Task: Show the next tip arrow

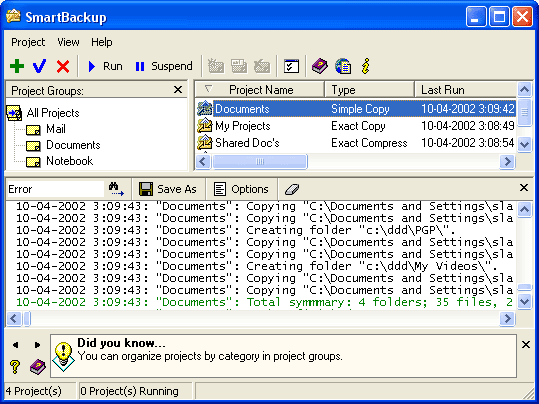Action: pyautogui.click(x=37, y=345)
